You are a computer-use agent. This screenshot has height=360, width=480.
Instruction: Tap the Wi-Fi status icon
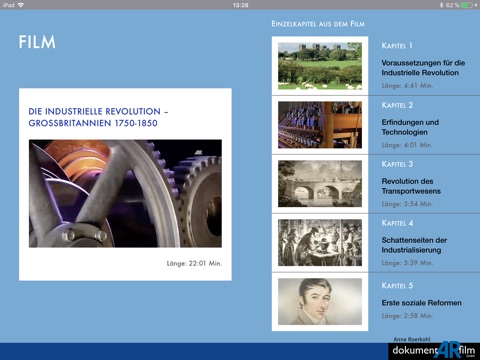pyautogui.click(x=21, y=5)
